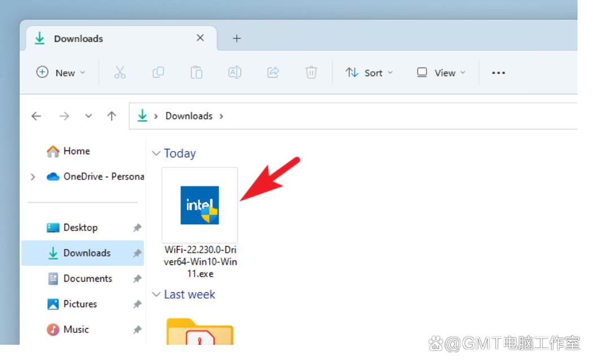Select the folder under Last week
The image size is (592, 364).
200,331
